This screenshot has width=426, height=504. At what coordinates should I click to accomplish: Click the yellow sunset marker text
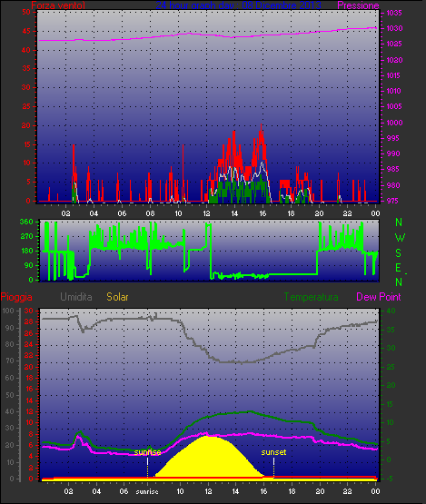point(273,452)
